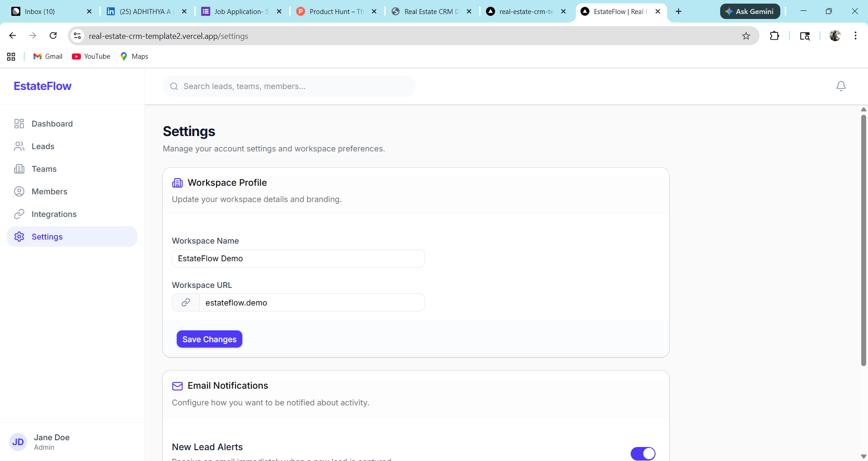This screenshot has width=868, height=461.
Task: Click the notification bell icon
Action: tap(841, 86)
